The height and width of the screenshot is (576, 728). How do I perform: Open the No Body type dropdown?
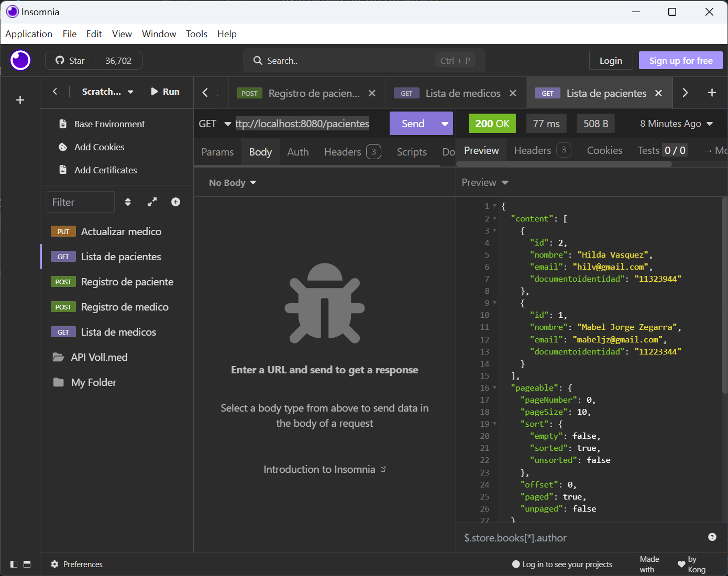233,183
